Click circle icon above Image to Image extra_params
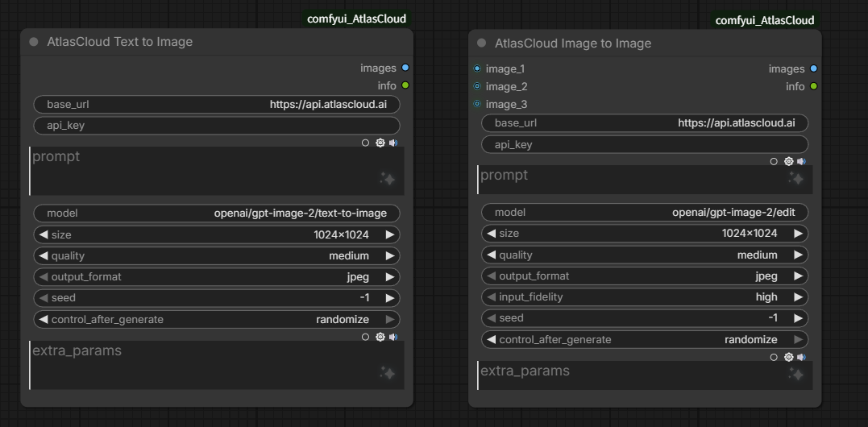 [x=774, y=357]
